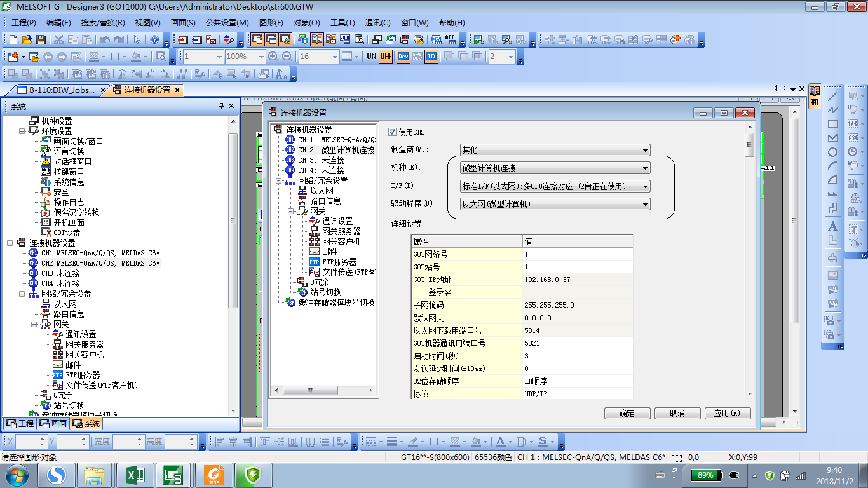The width and height of the screenshot is (868, 488).
Task: Open the 公共设置 menu
Action: pos(227,22)
